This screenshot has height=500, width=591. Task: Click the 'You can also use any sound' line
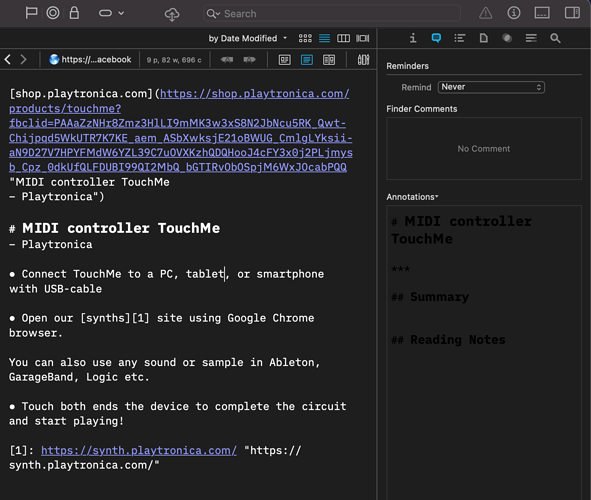pyautogui.click(x=164, y=370)
